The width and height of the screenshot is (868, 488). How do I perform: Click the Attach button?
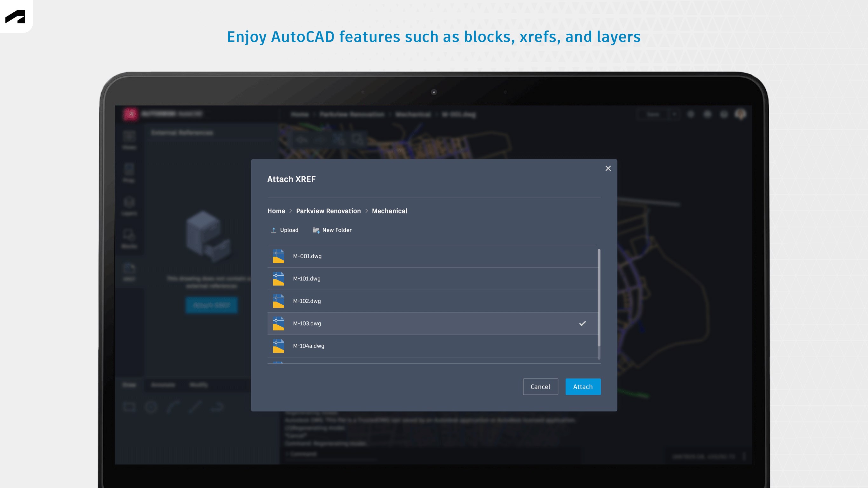pos(583,387)
